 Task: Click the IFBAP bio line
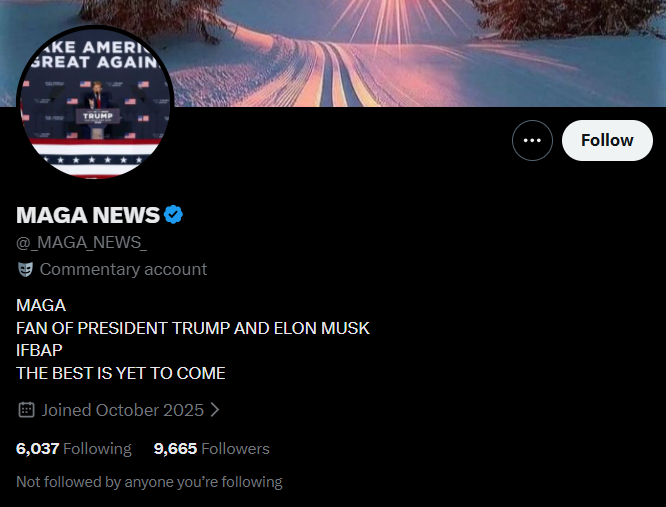(39, 350)
